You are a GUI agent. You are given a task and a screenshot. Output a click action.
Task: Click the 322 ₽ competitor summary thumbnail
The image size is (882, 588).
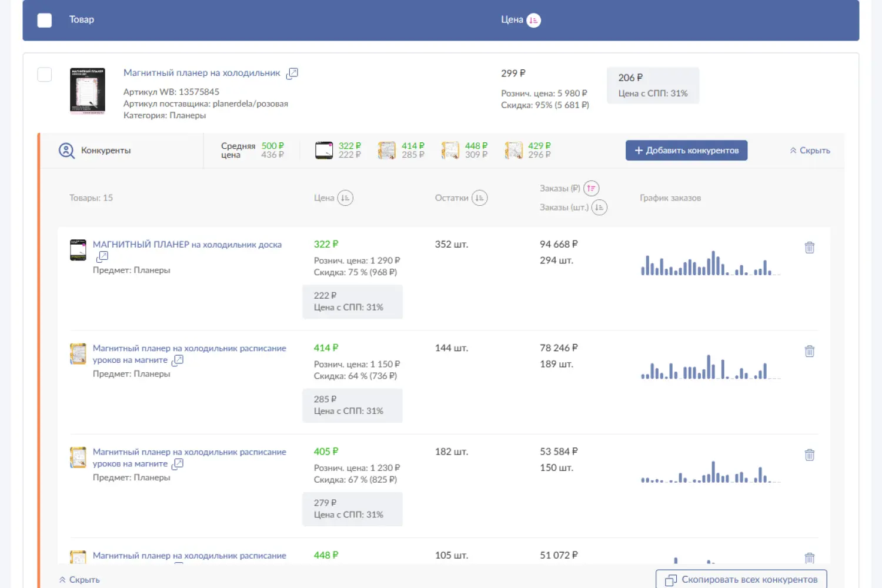324,151
